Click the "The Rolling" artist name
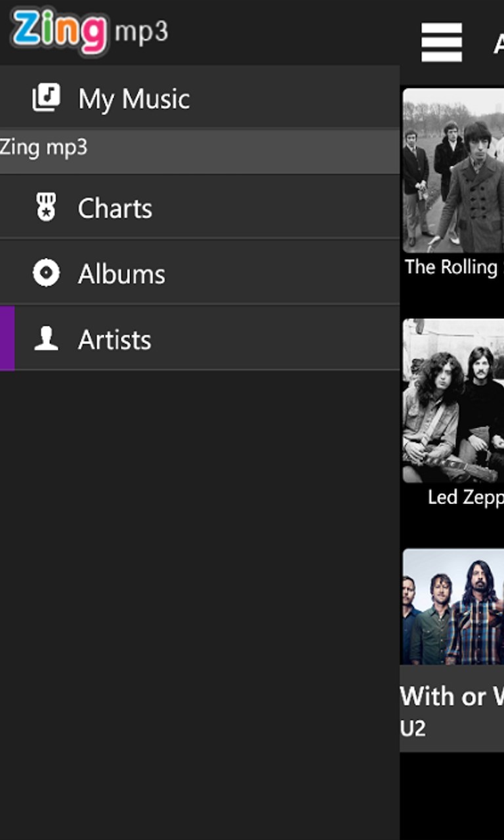504x840 pixels. pyautogui.click(x=451, y=267)
